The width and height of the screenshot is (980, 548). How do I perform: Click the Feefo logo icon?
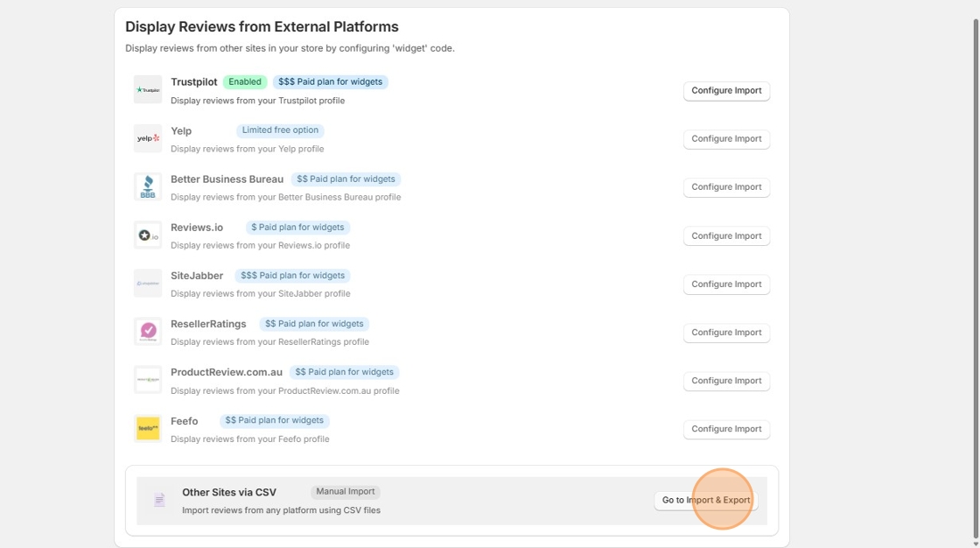click(x=148, y=429)
